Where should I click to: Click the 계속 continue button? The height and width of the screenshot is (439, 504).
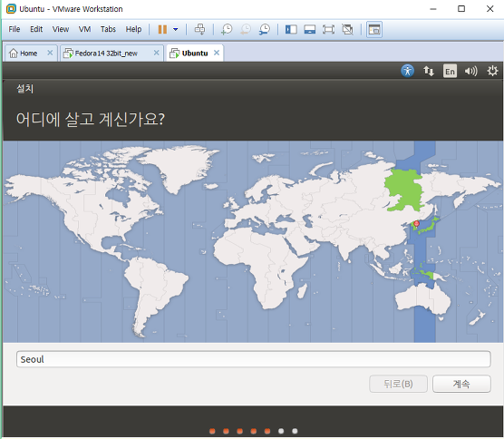(461, 384)
